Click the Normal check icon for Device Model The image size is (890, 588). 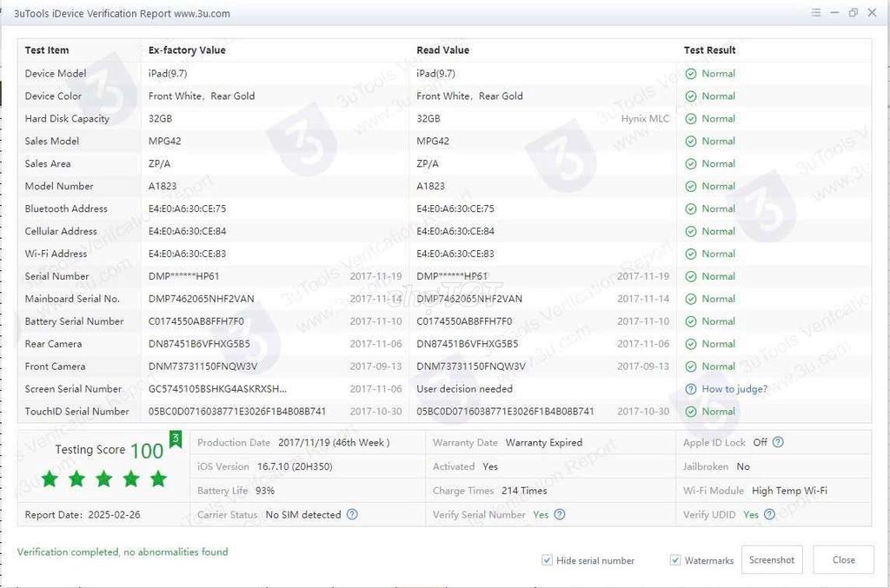pos(691,74)
